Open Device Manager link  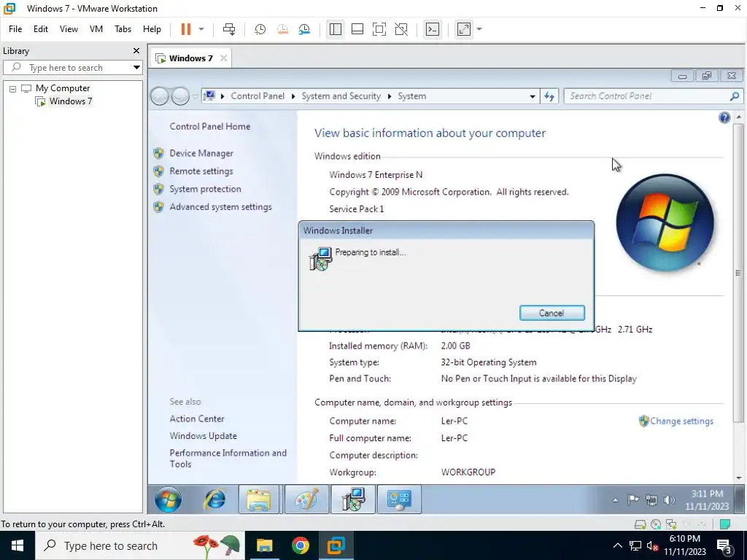pos(201,153)
